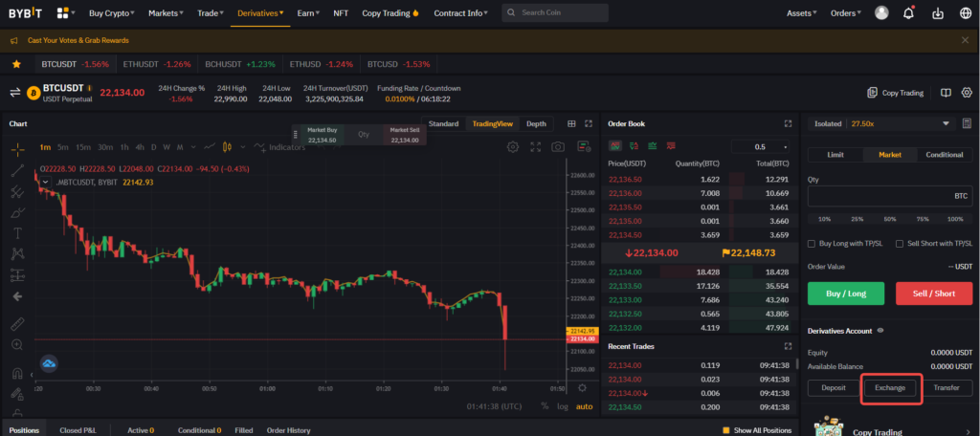
Task: Click the favorites star icon
Action: point(16,64)
